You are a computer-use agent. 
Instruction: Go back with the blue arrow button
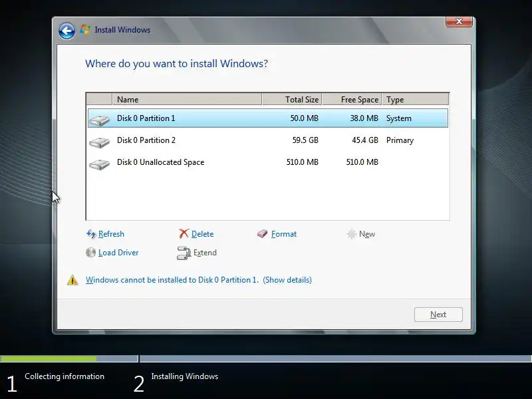click(66, 31)
